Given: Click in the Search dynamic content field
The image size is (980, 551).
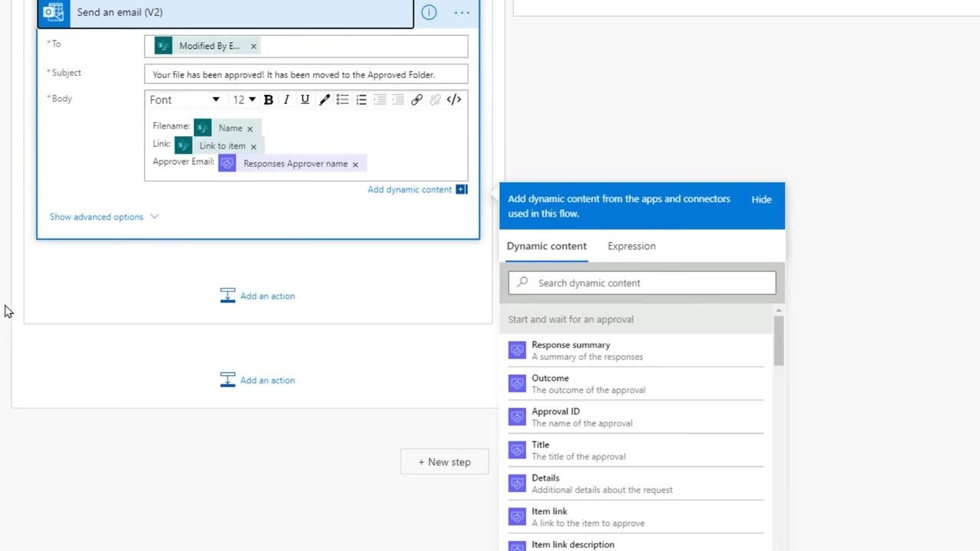Looking at the screenshot, I should point(642,282).
